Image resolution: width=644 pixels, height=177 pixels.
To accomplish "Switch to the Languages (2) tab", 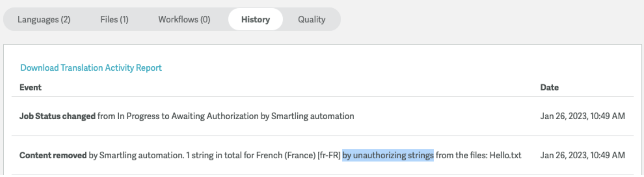I will pos(44,19).
